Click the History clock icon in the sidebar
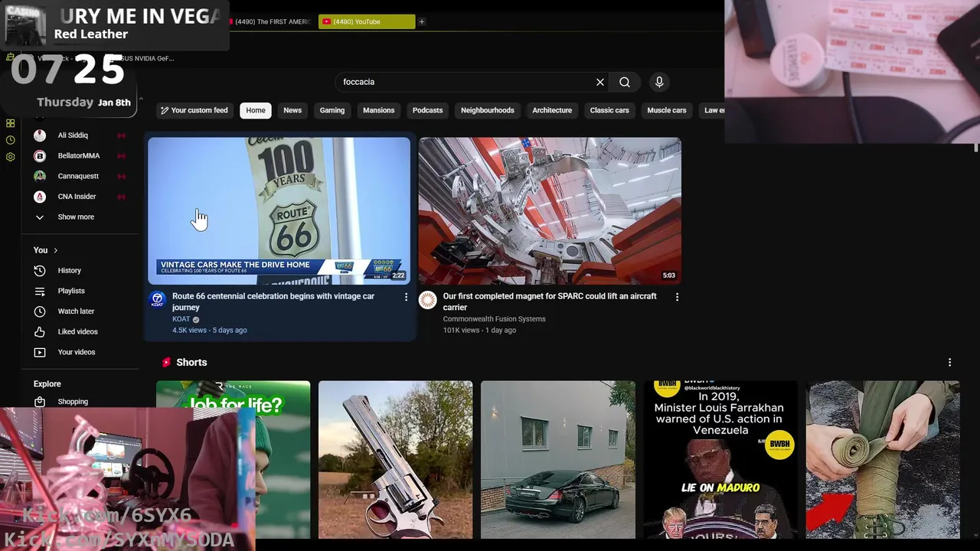The height and width of the screenshot is (551, 980). [x=40, y=270]
